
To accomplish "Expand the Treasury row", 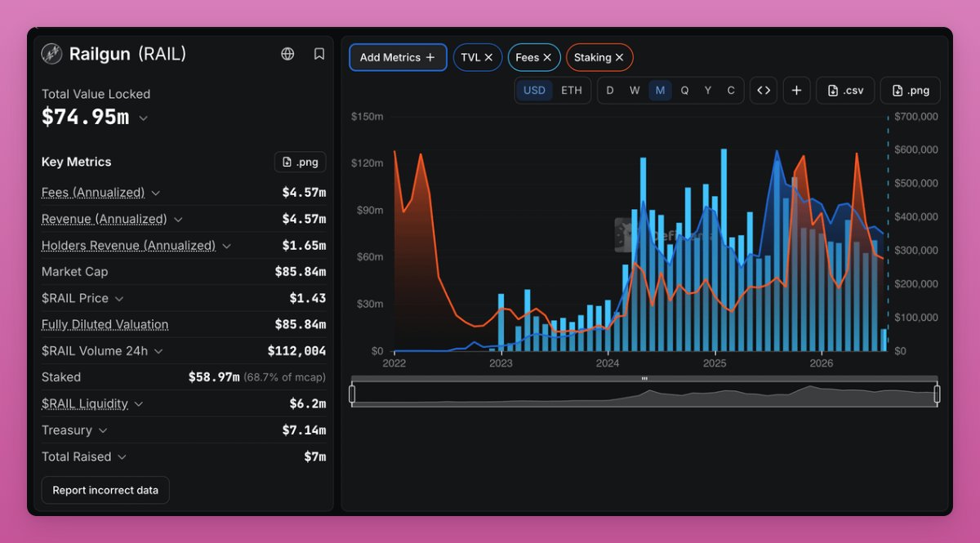I will point(103,430).
